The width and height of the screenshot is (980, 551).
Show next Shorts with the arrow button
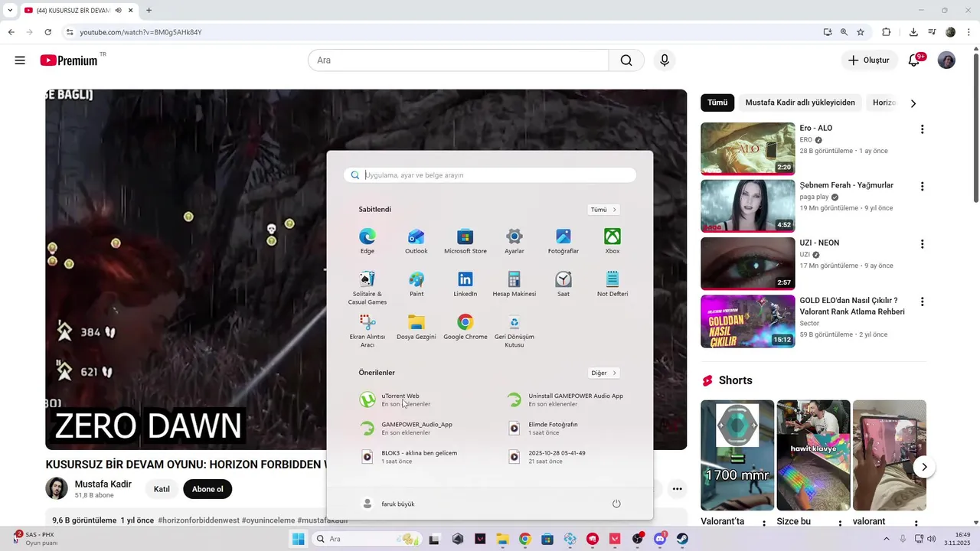click(x=924, y=467)
